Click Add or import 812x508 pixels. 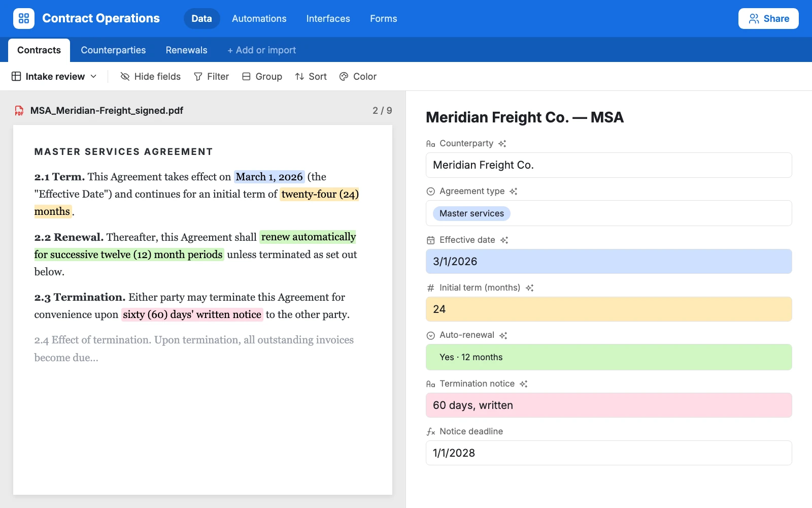(x=261, y=50)
